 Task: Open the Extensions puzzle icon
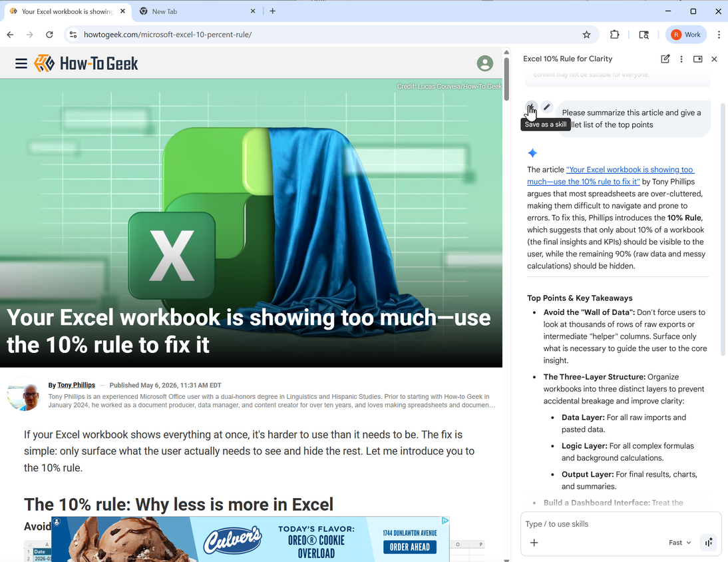pyautogui.click(x=614, y=35)
